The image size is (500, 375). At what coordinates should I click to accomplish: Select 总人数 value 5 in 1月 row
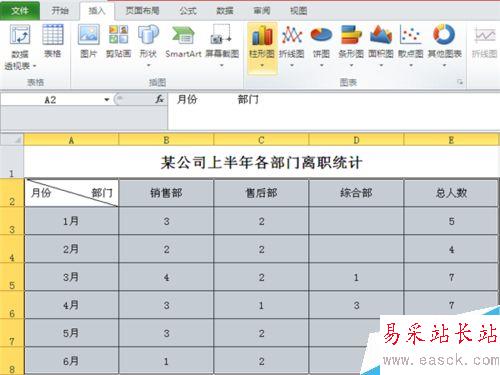[451, 221]
